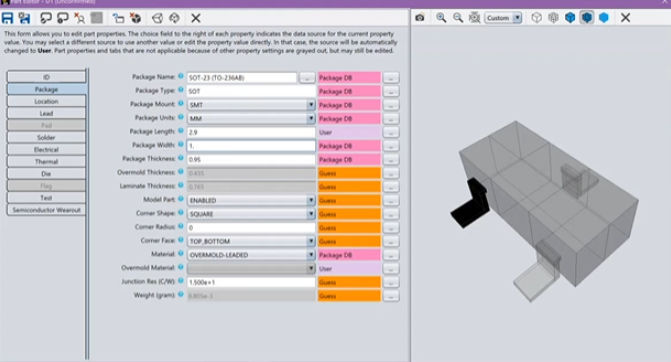Open the Custom view dropdown

click(x=503, y=18)
